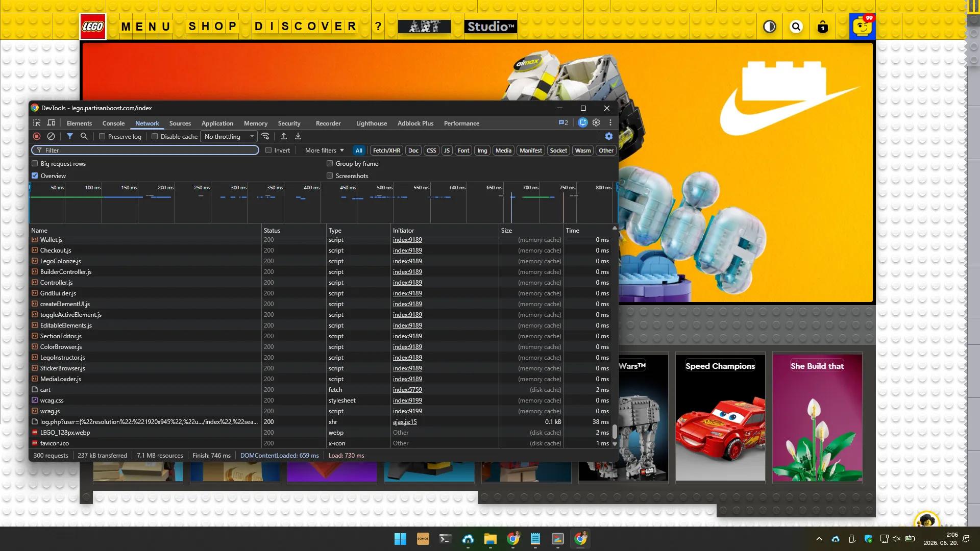Open ajax.js:15 initiator link
The height and width of the screenshot is (551, 980).
coord(405,422)
